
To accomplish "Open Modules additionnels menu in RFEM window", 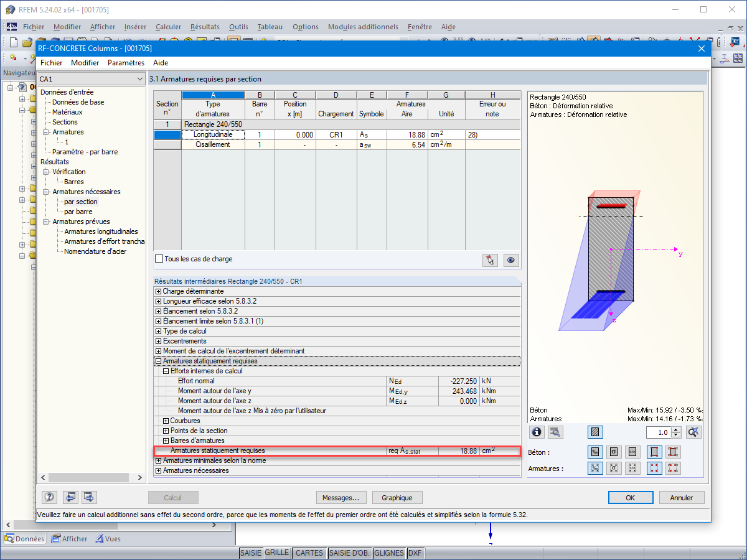I will [x=363, y=27].
